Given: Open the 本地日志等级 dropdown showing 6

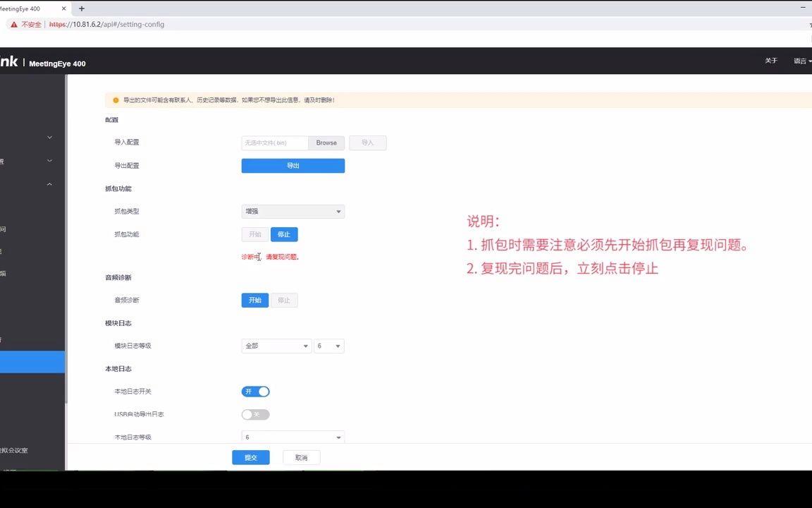Looking at the screenshot, I should point(293,437).
